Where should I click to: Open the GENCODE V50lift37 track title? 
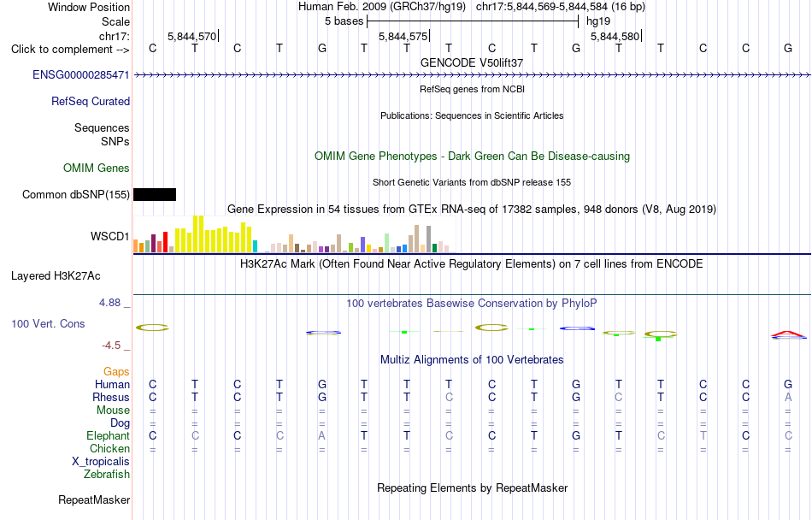(x=472, y=62)
